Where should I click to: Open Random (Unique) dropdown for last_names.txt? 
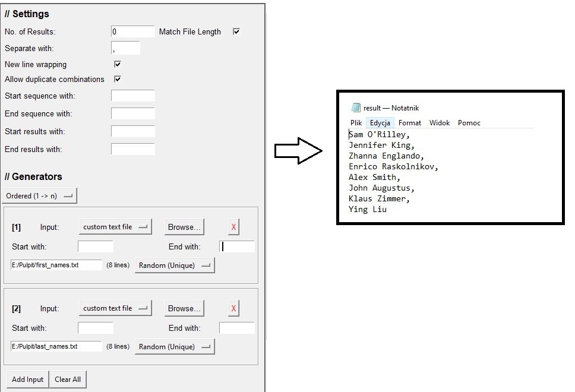click(175, 347)
